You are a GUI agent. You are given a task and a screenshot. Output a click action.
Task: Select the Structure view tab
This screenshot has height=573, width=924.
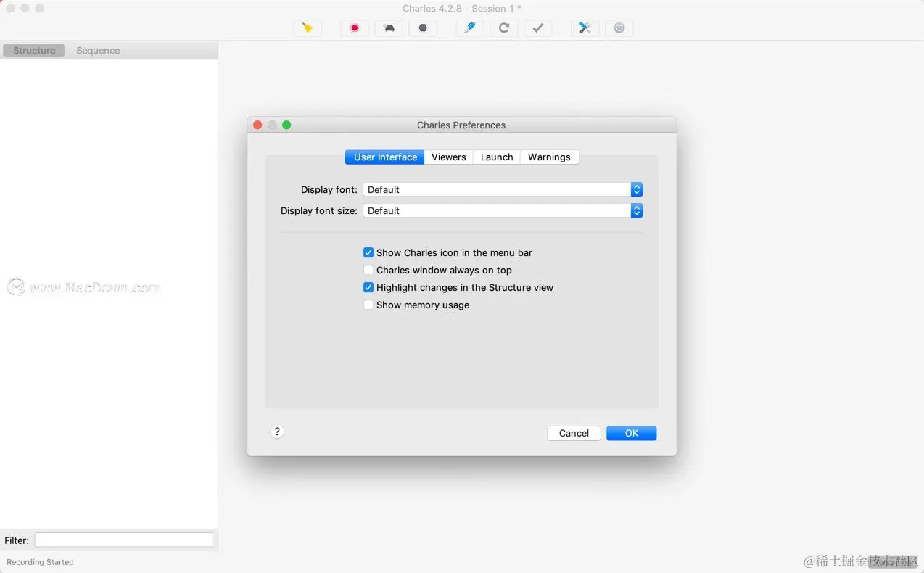pos(34,50)
